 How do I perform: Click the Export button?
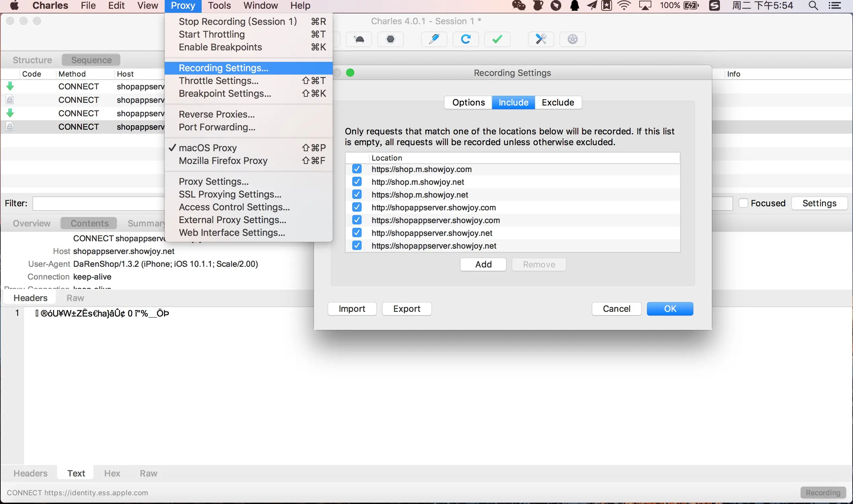(406, 309)
